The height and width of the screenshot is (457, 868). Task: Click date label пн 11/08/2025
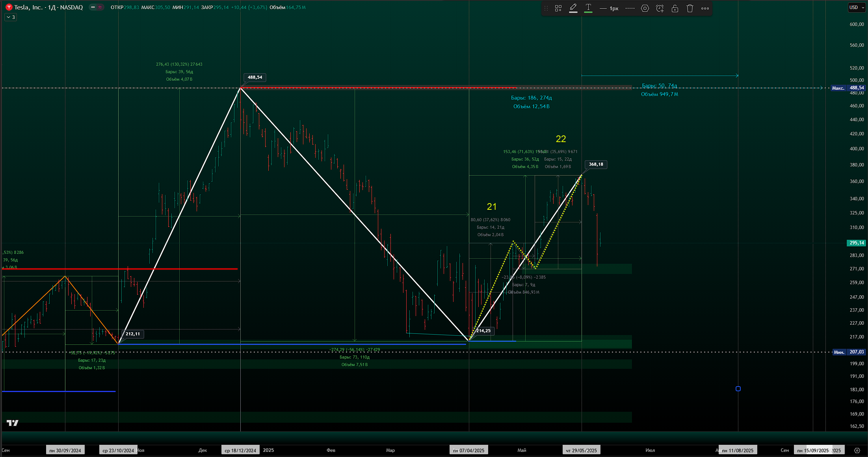tap(738, 450)
